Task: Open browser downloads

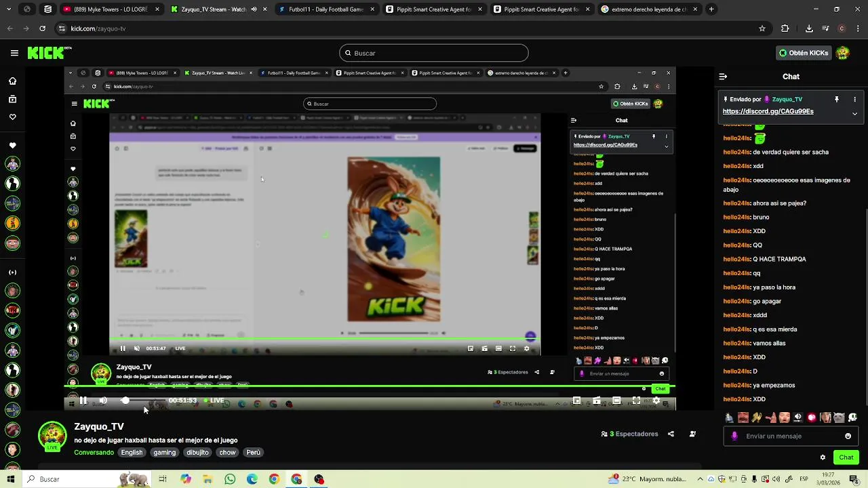Action: (809, 28)
